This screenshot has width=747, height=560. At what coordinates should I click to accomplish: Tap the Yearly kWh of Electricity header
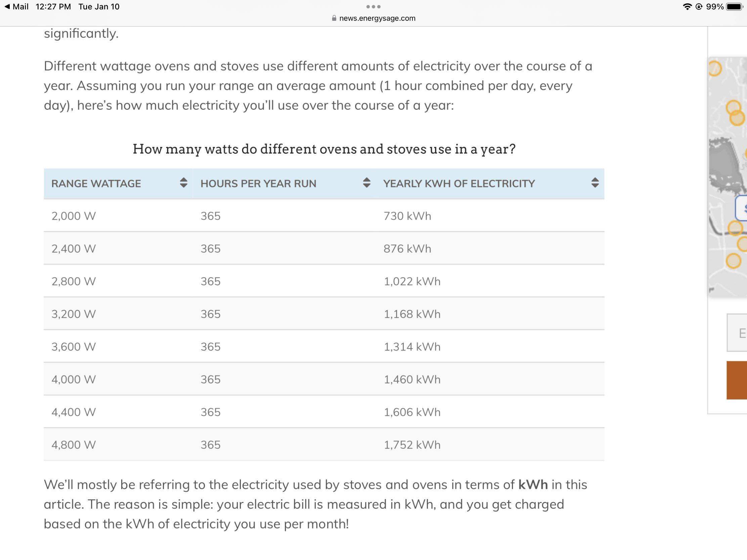coord(458,184)
